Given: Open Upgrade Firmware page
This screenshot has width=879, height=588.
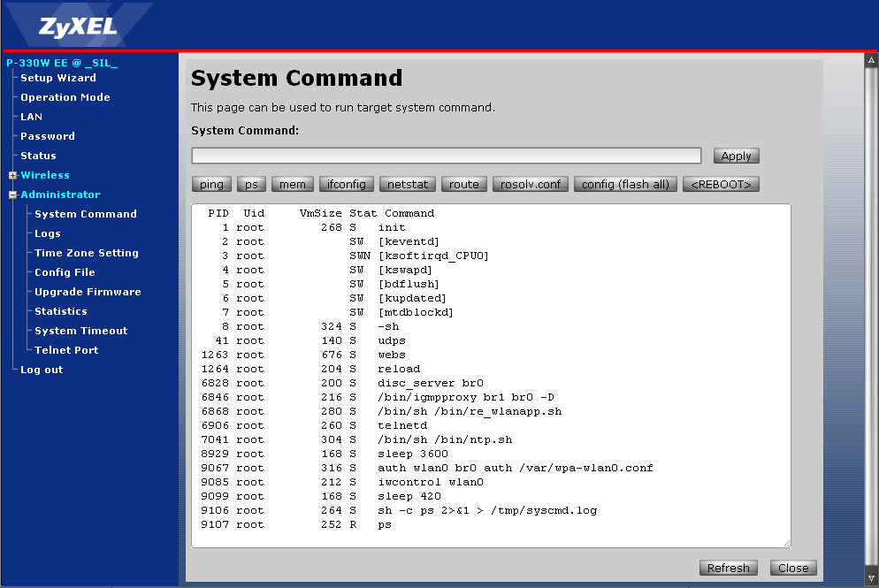Looking at the screenshot, I should (88, 292).
